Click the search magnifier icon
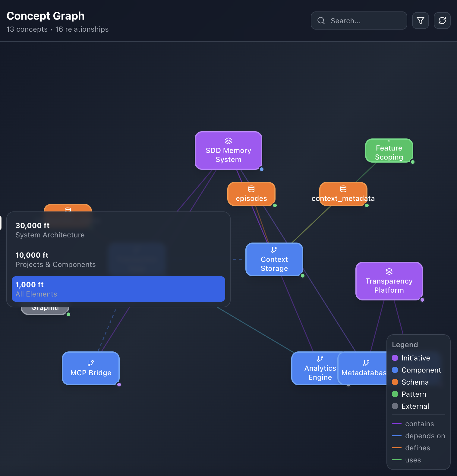457x476 pixels. click(x=321, y=21)
